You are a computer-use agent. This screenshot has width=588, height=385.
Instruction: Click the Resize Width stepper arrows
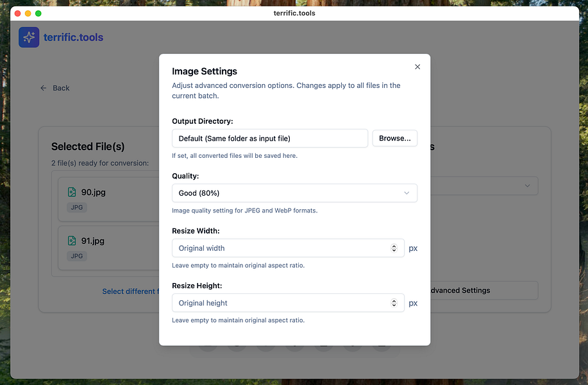[x=394, y=248]
